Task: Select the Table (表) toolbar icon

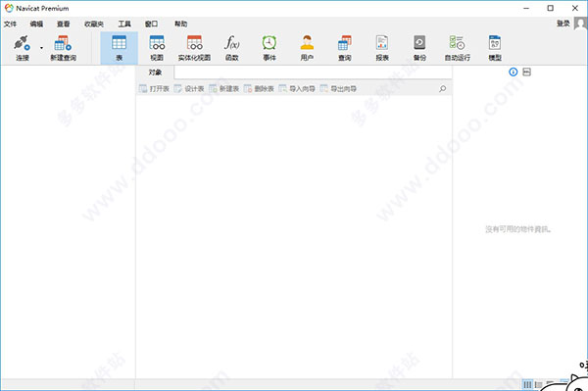Action: [119, 43]
